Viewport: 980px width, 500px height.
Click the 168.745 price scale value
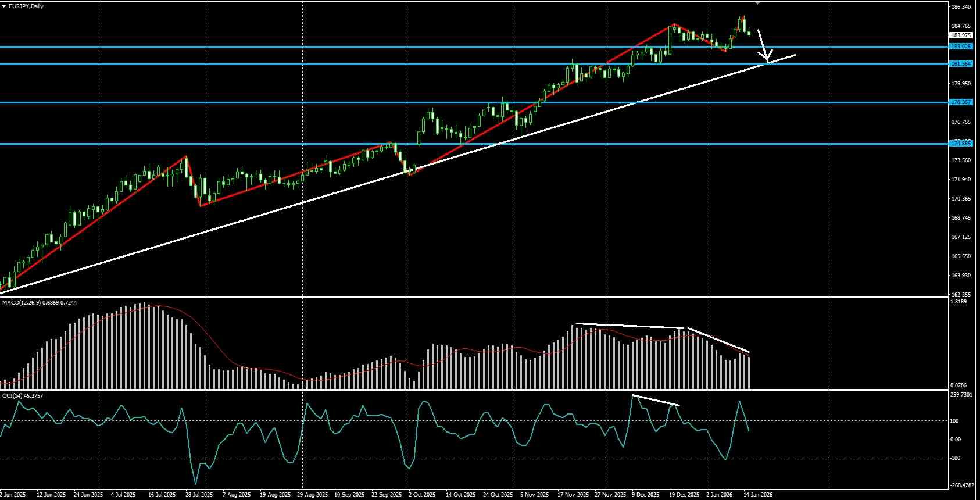(x=961, y=218)
